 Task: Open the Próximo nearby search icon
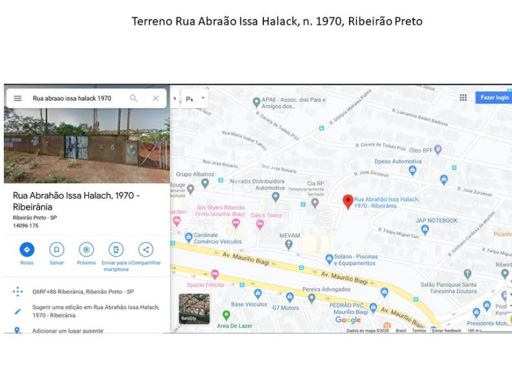point(86,249)
